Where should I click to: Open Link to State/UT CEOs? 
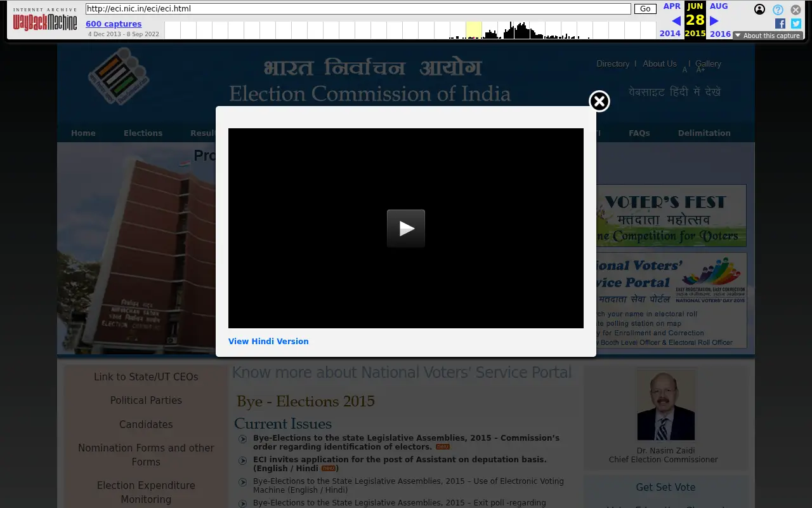pos(146,377)
